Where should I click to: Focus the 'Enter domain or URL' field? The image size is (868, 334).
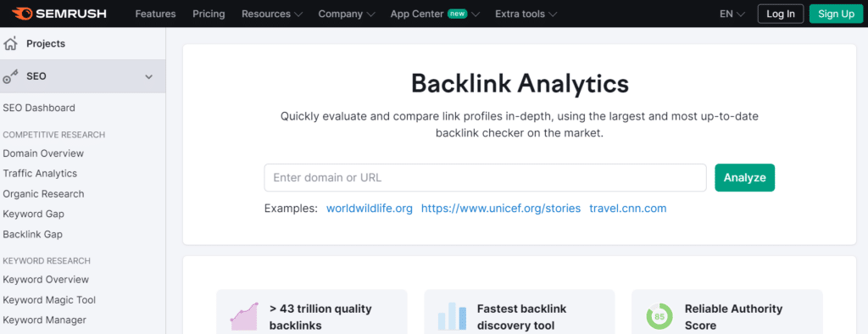pyautogui.click(x=485, y=178)
